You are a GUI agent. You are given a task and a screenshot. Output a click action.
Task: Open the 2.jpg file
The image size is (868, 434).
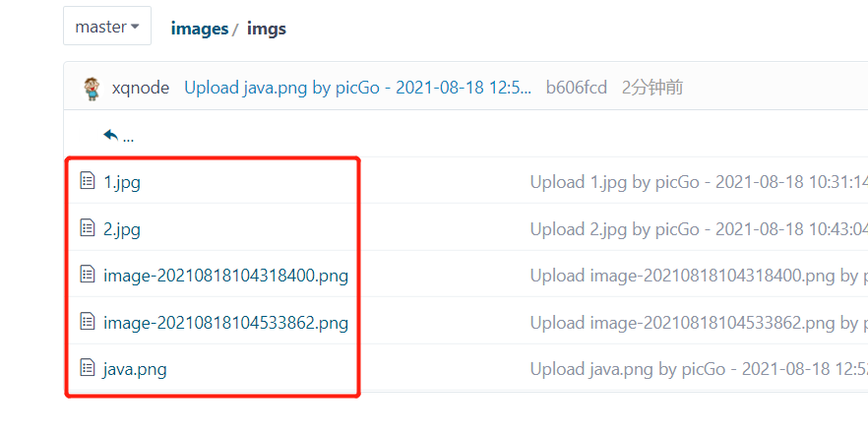point(122,229)
